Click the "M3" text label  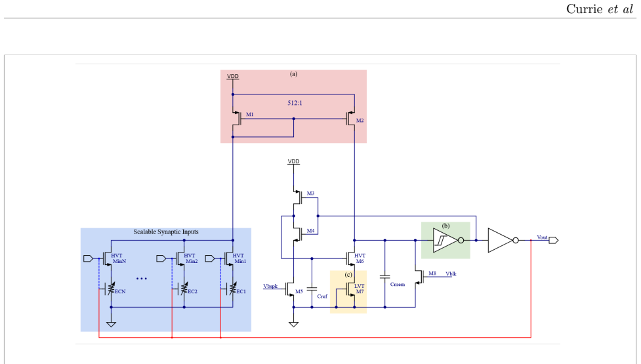[311, 193]
